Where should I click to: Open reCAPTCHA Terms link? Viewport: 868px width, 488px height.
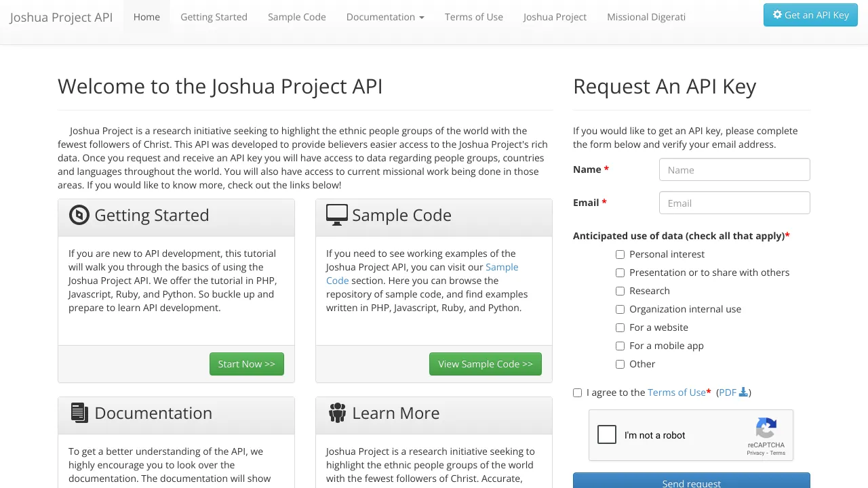(778, 453)
